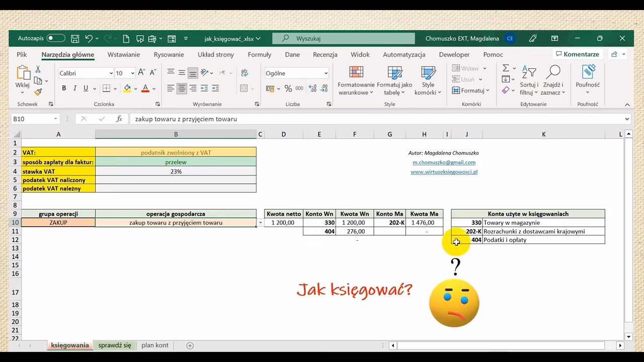The image size is (644, 362).
Task: Switch to the Formuły ribbon tab
Action: 259,54
